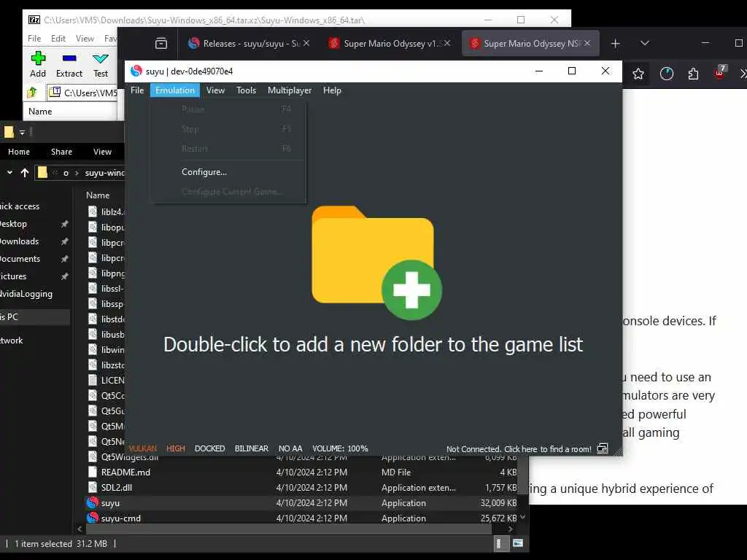
Task: Click the Name column header in Explorer
Action: (98, 195)
